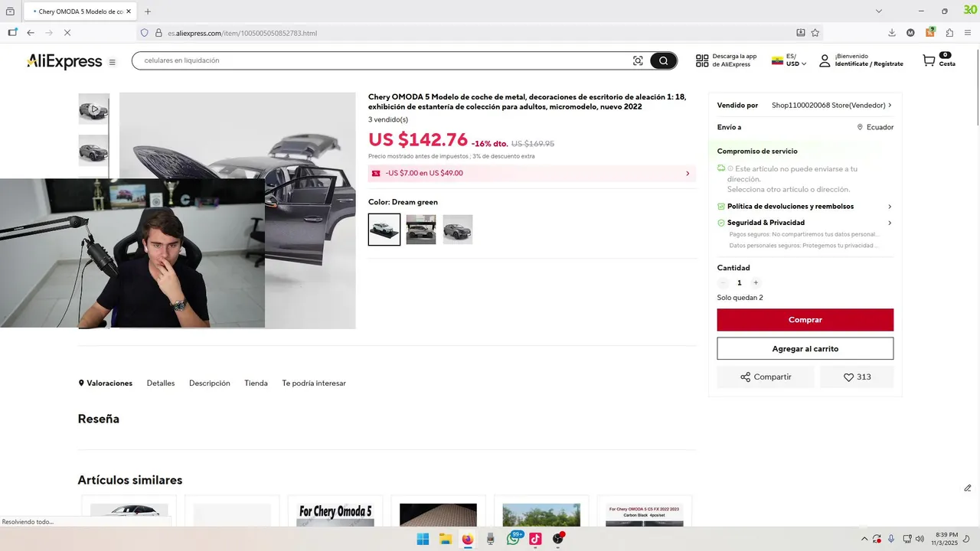This screenshot has width=980, height=551.
Task: Click the stop loading X button
Action: tap(67, 33)
